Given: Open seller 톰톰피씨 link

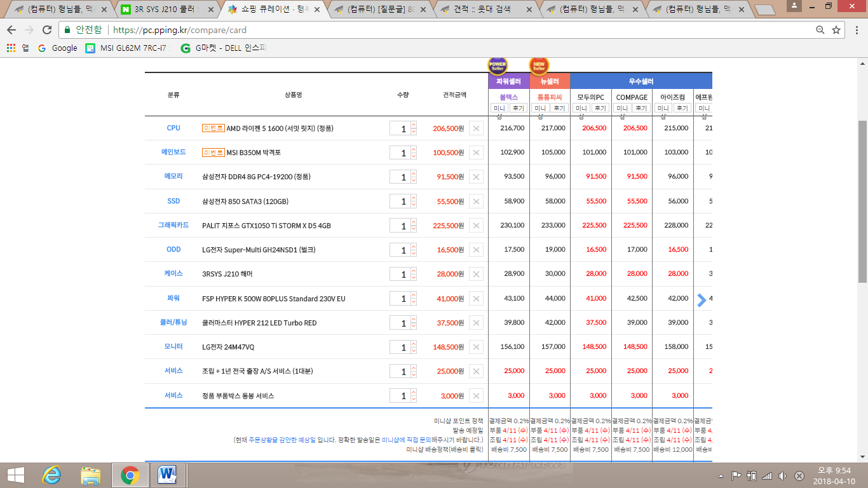Looking at the screenshot, I should click(x=550, y=97).
